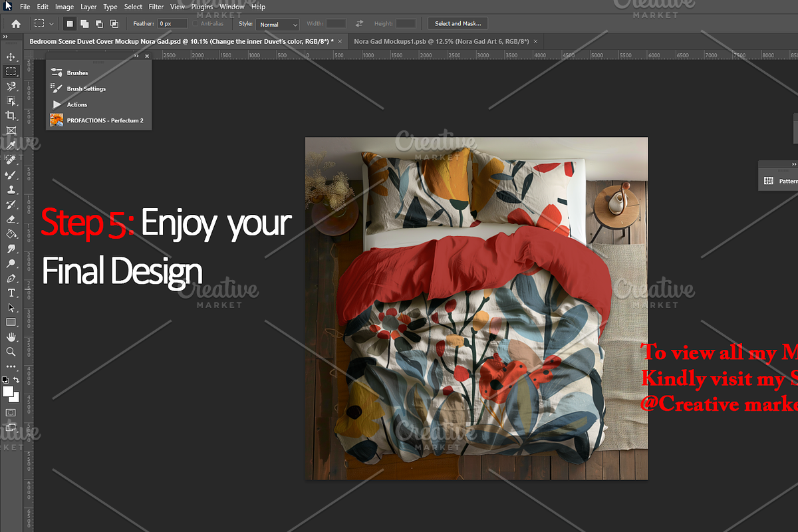
Task: Click the Select and Mask button
Action: click(458, 24)
